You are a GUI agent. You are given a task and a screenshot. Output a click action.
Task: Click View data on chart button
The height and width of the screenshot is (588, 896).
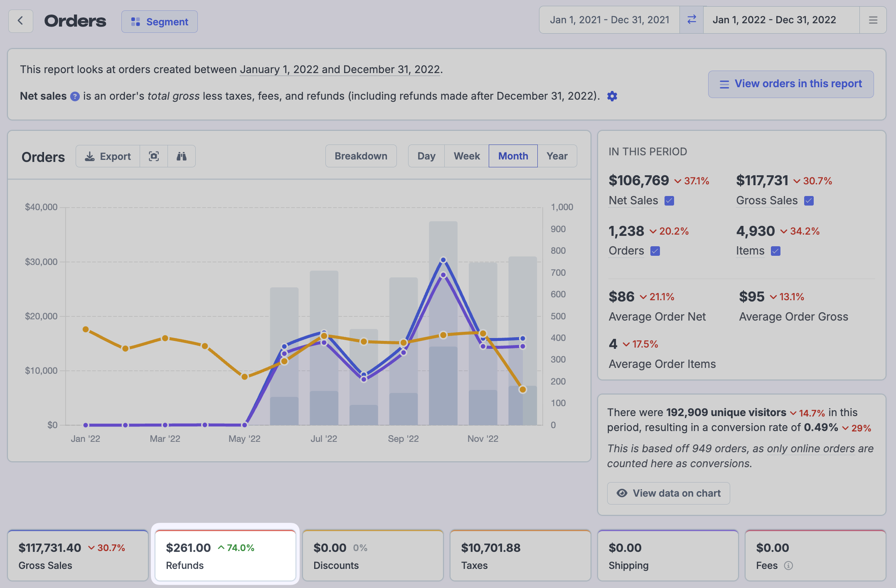(x=668, y=493)
